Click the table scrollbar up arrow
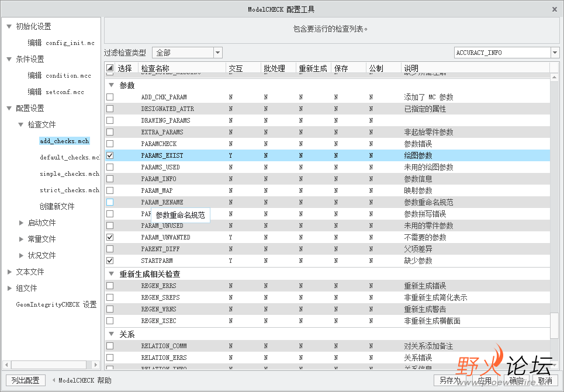Viewport: 564px width, 392px height. coord(554,77)
